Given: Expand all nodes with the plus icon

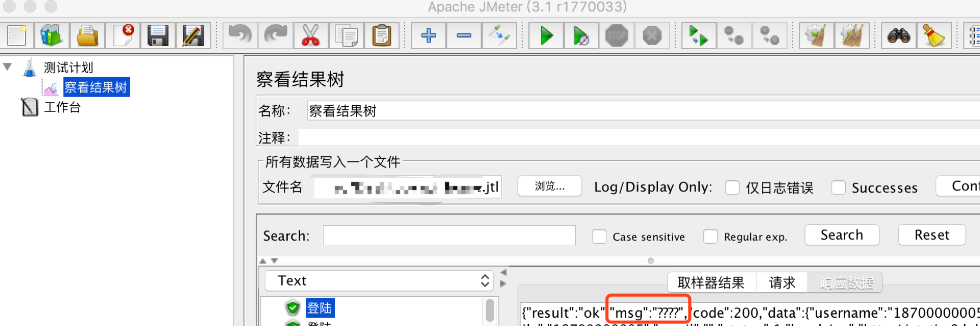Looking at the screenshot, I should (429, 36).
